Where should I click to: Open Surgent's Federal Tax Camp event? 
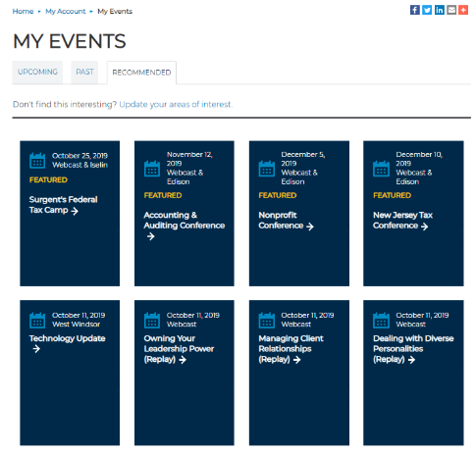pyautogui.click(x=63, y=205)
